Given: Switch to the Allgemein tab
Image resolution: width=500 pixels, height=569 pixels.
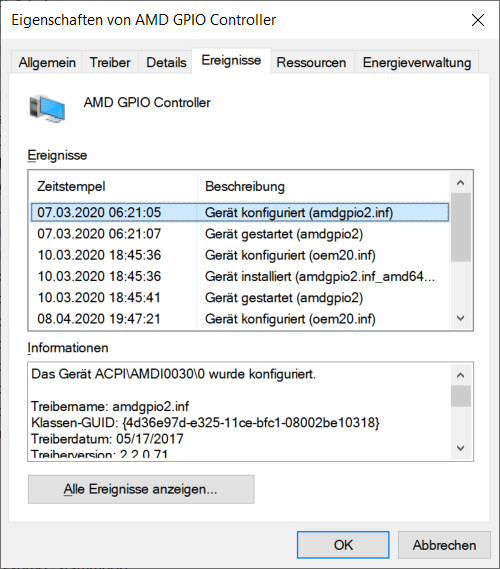Looking at the screenshot, I should pyautogui.click(x=47, y=62).
